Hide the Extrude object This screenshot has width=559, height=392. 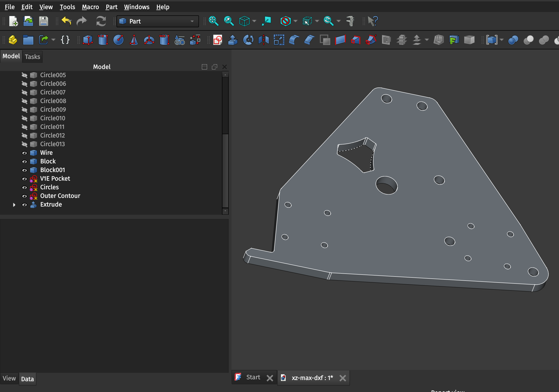(24, 205)
